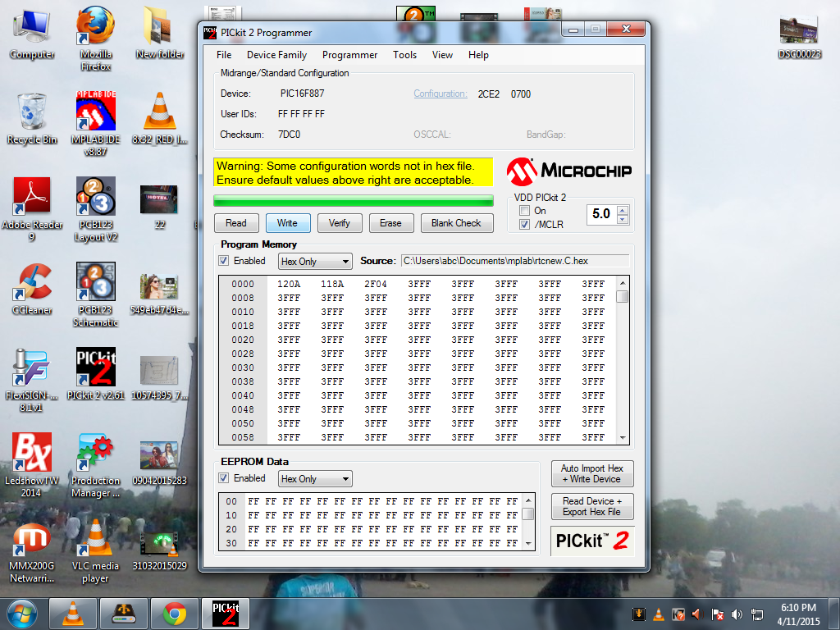The image size is (840, 630).
Task: Click EEPROM Data scrollbar down arrow
Action: (528, 543)
